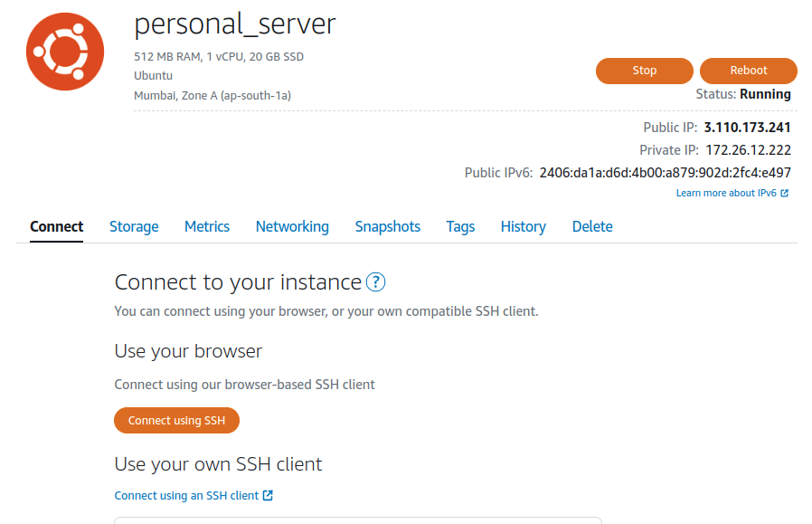Image resolution: width=812 pixels, height=524 pixels.
Task: Reboot the instance
Action: (749, 71)
